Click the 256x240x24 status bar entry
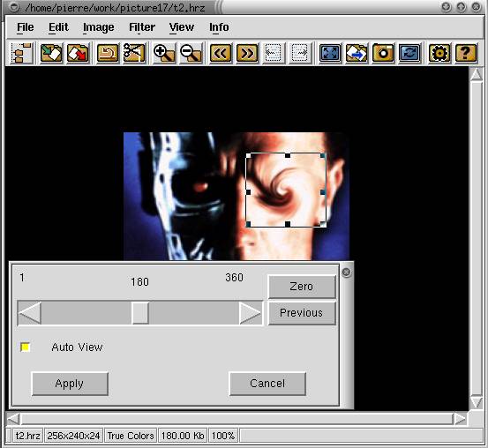The image size is (488, 448). [x=73, y=436]
